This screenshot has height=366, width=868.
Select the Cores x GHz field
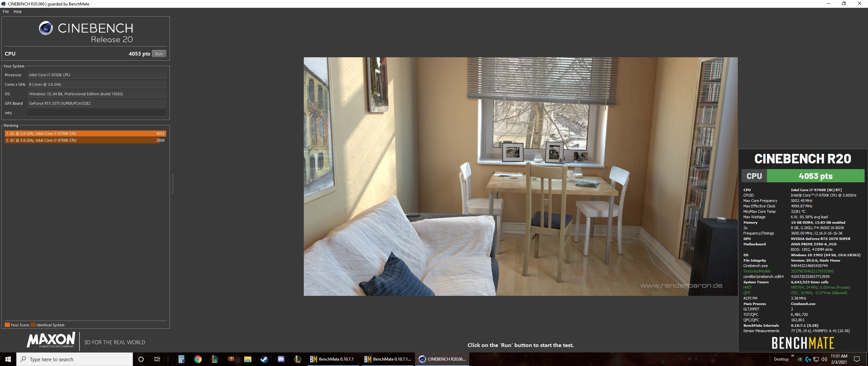pyautogui.click(x=97, y=84)
